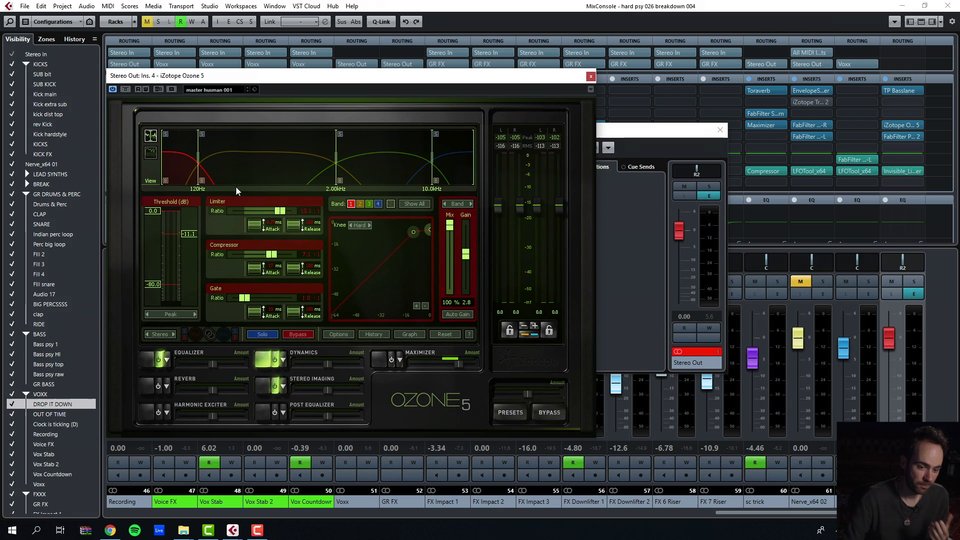
Task: Toggle the Reverb module power icon
Action: [158, 386]
